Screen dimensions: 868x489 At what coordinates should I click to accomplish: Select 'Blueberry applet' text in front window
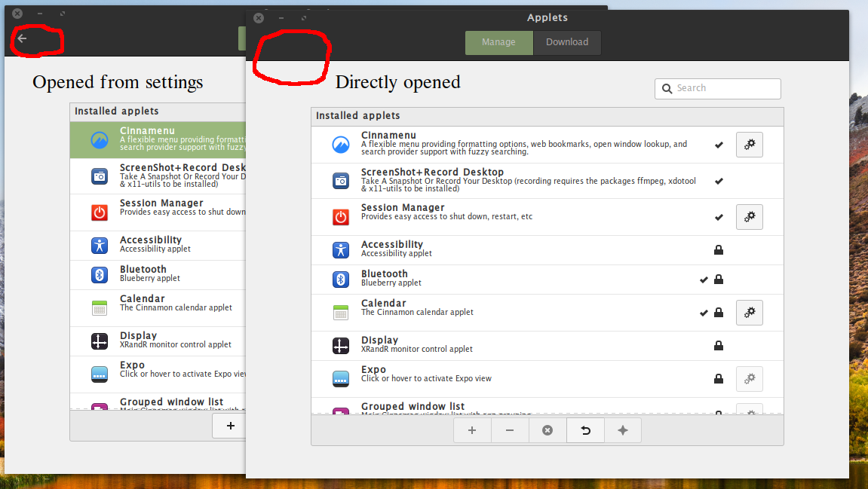coord(391,283)
